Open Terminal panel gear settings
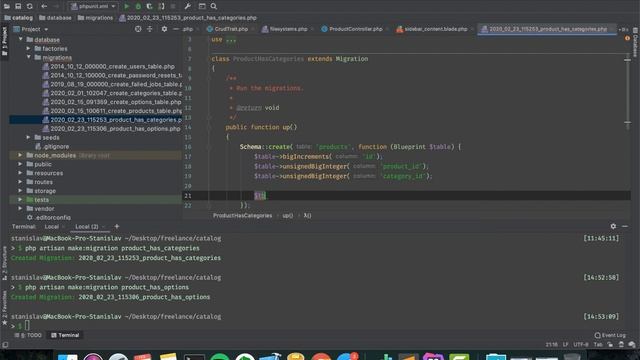 [613, 226]
